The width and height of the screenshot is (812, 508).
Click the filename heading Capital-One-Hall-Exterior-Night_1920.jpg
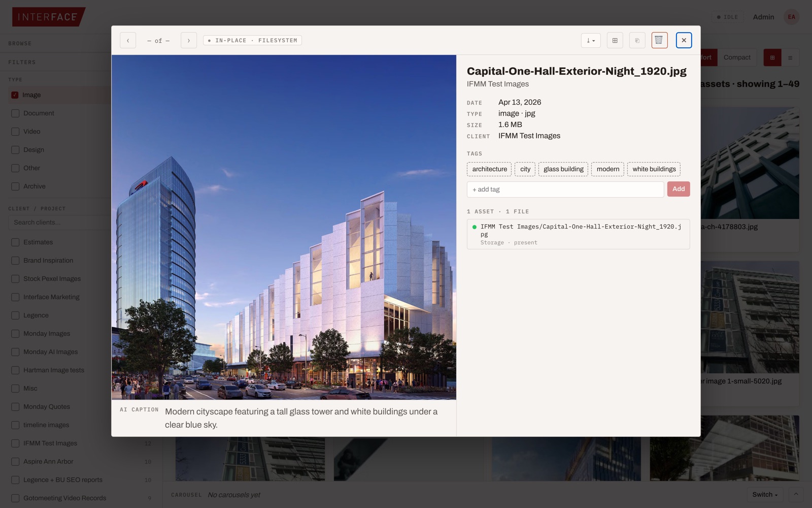pyautogui.click(x=577, y=71)
